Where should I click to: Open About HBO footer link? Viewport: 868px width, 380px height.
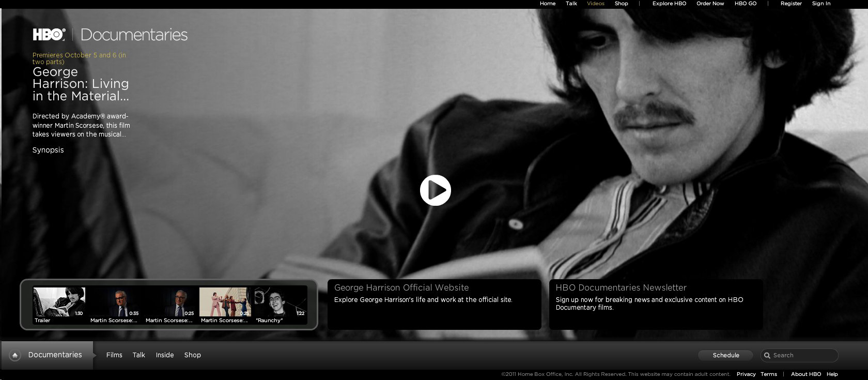pos(806,374)
